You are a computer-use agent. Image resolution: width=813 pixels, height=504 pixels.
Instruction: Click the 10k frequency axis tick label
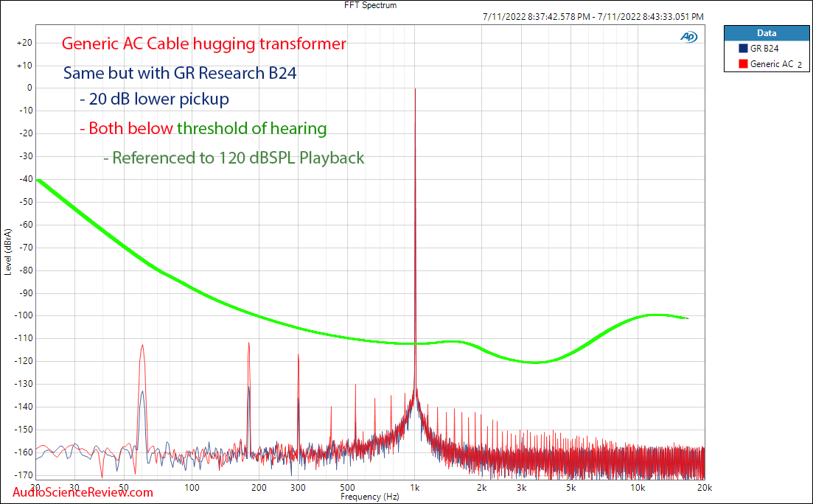tap(638, 487)
